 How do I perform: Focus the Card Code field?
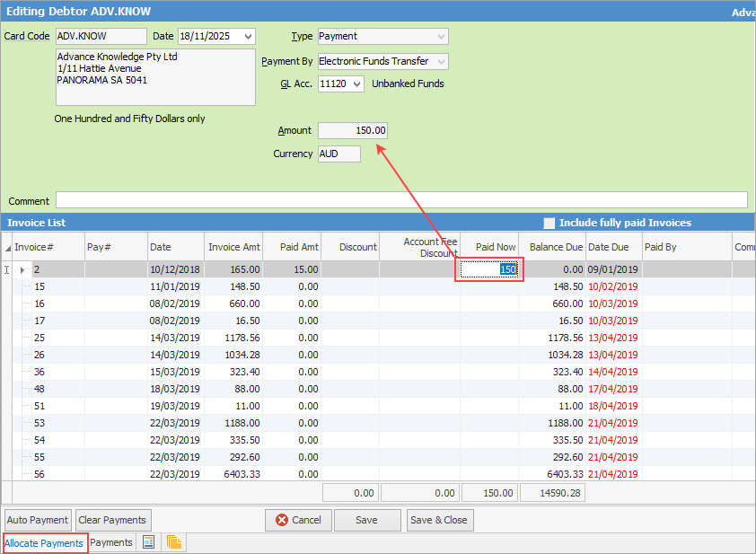[x=101, y=37]
